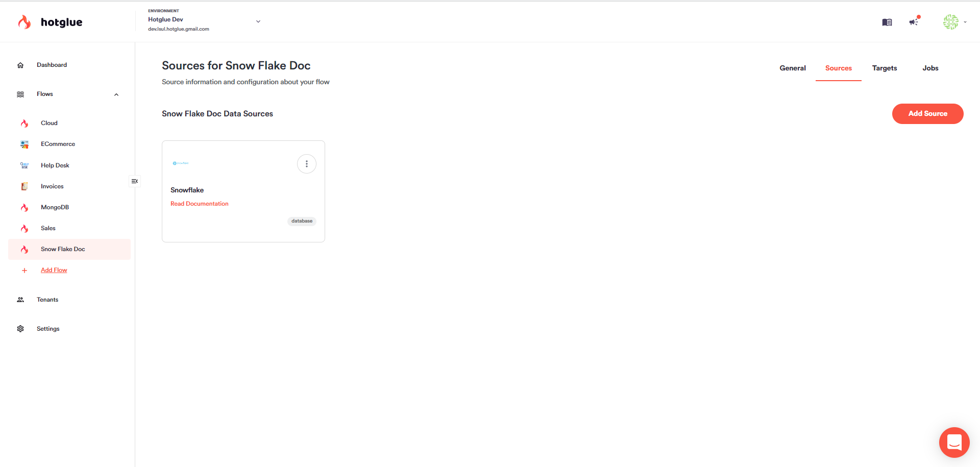Collapse the sidebar with the toggle icon
This screenshot has width=980, height=467.
[x=135, y=181]
